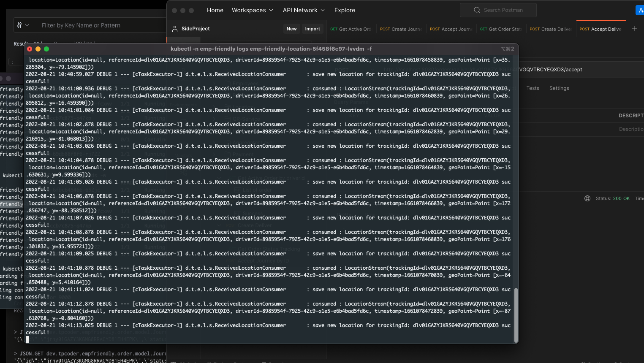Open a new request tab with plus icon
Image resolution: width=644 pixels, height=363 pixels.
pos(635,29)
